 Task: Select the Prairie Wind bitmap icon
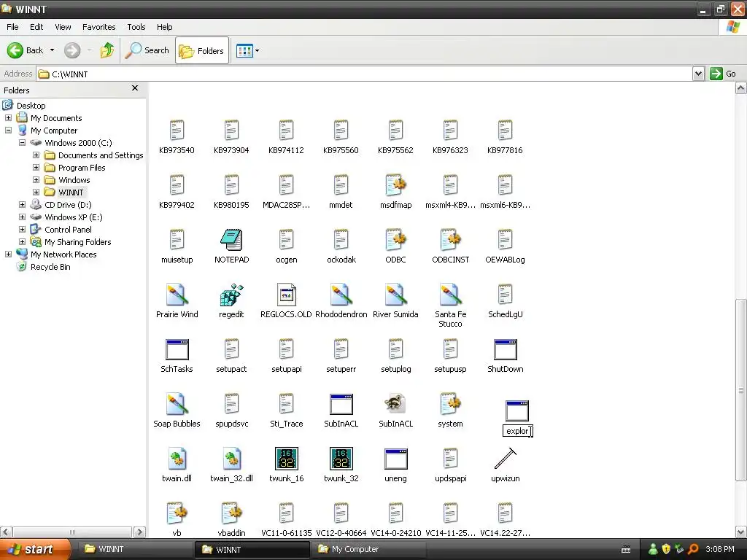click(177, 295)
